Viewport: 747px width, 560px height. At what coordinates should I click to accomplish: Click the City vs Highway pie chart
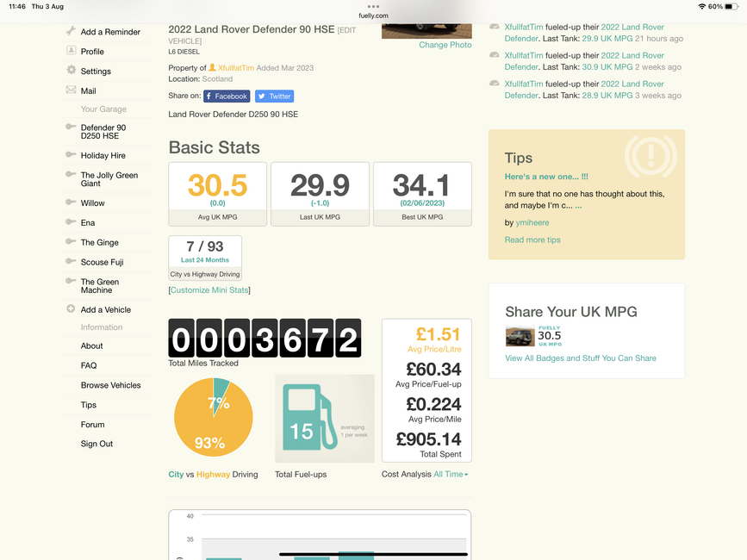(214, 418)
